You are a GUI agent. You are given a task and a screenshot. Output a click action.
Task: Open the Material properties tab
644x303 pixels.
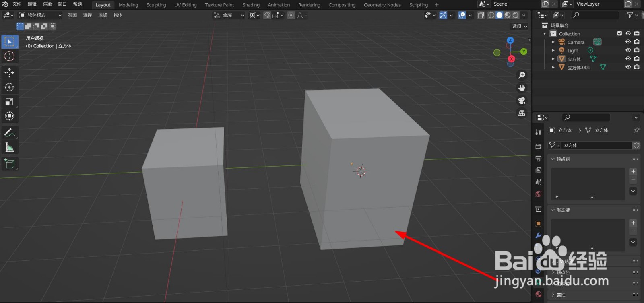(x=539, y=294)
